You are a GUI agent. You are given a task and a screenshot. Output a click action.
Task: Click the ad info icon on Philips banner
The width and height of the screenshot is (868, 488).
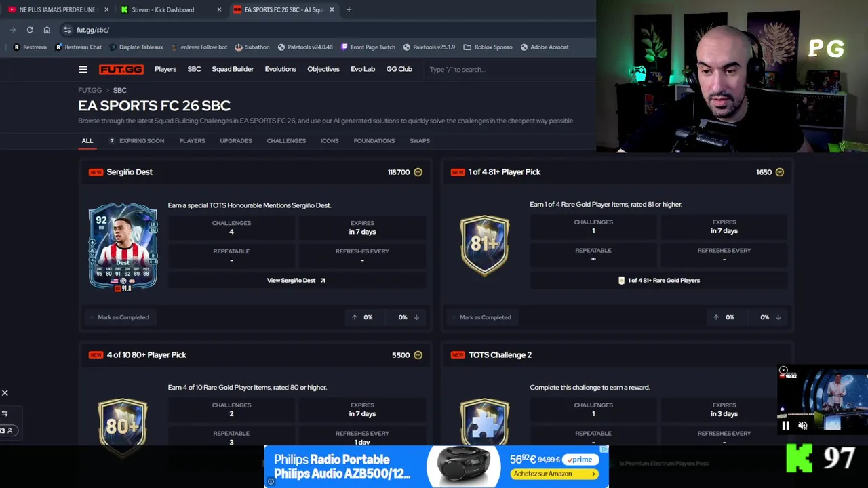270,482
